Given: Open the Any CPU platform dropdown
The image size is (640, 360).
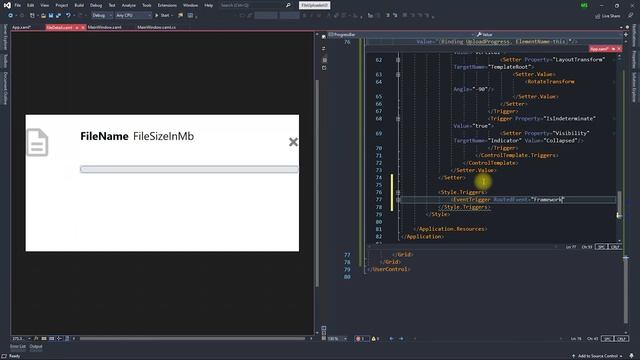Looking at the screenshot, I should 133,16.
